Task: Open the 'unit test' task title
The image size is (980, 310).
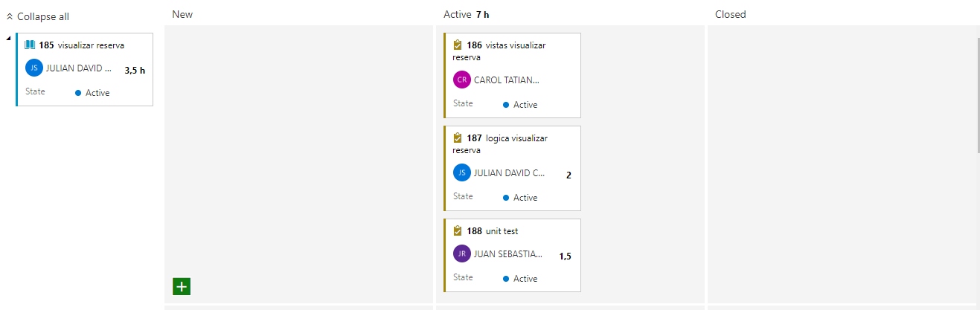Action: [502, 231]
